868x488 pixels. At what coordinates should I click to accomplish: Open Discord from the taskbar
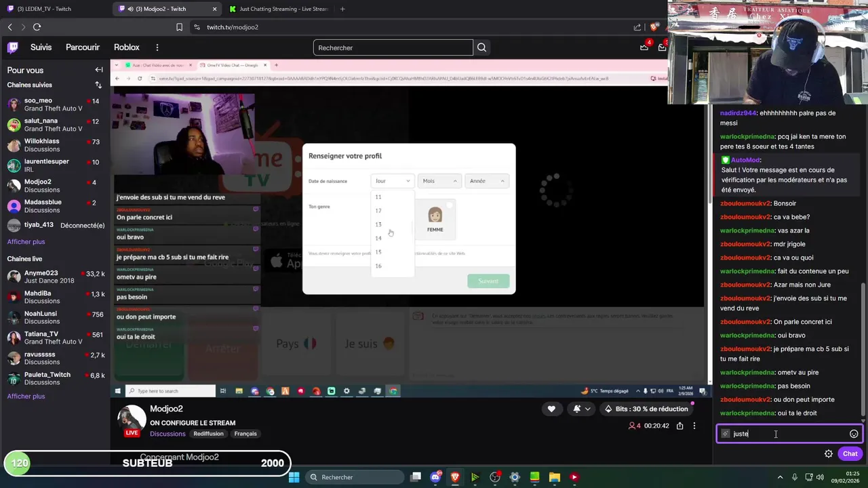435,477
